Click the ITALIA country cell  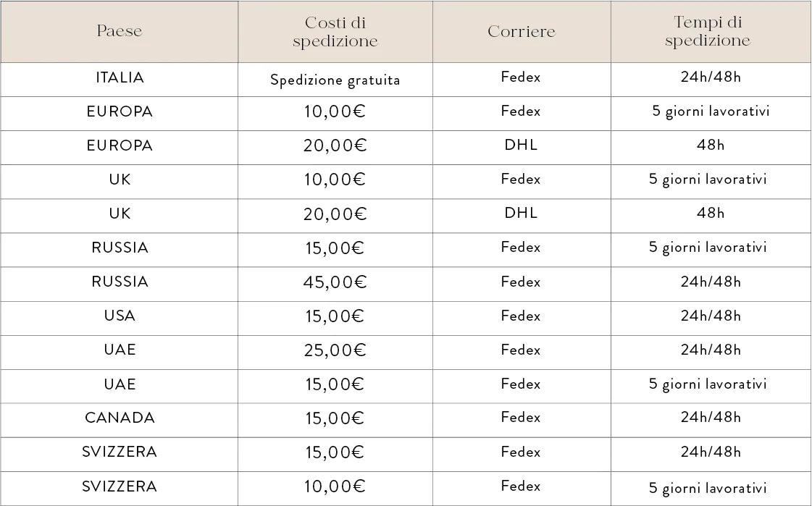coord(120,77)
